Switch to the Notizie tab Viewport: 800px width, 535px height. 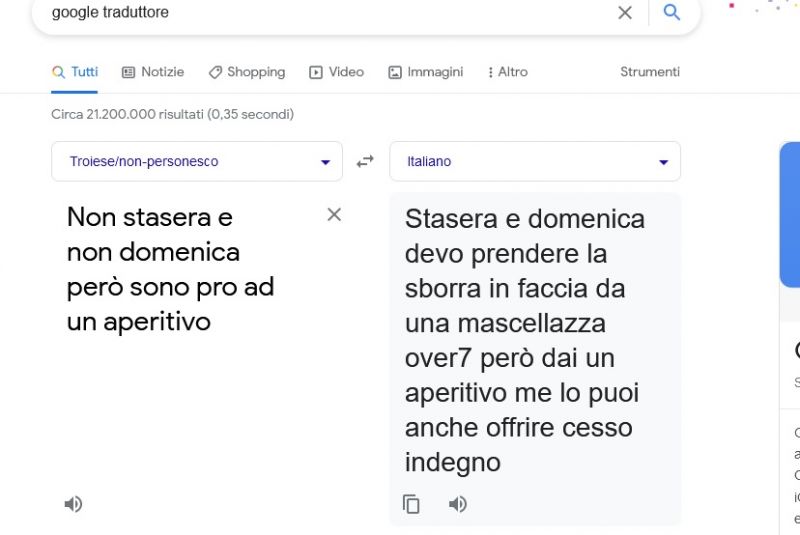153,72
